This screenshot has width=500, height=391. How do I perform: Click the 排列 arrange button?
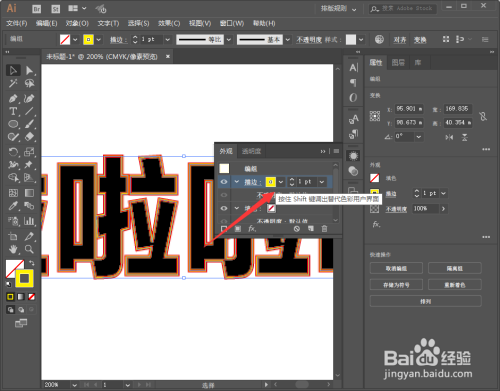coord(426,301)
